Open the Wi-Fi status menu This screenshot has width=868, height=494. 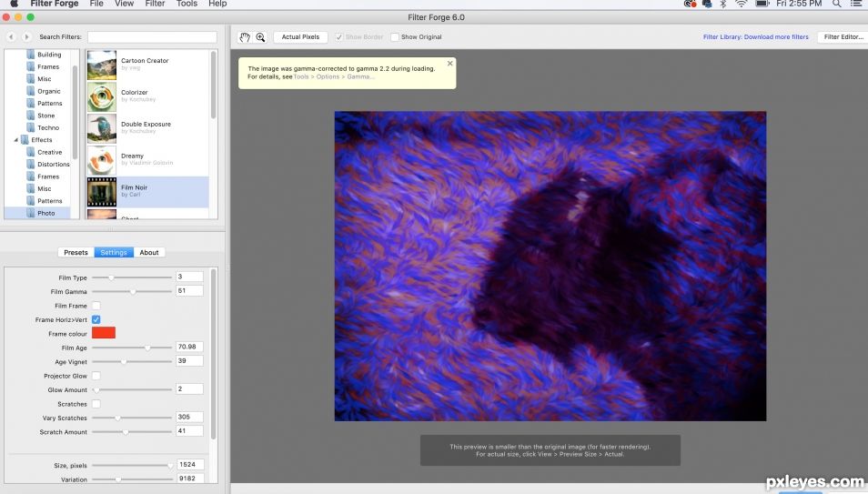click(741, 4)
